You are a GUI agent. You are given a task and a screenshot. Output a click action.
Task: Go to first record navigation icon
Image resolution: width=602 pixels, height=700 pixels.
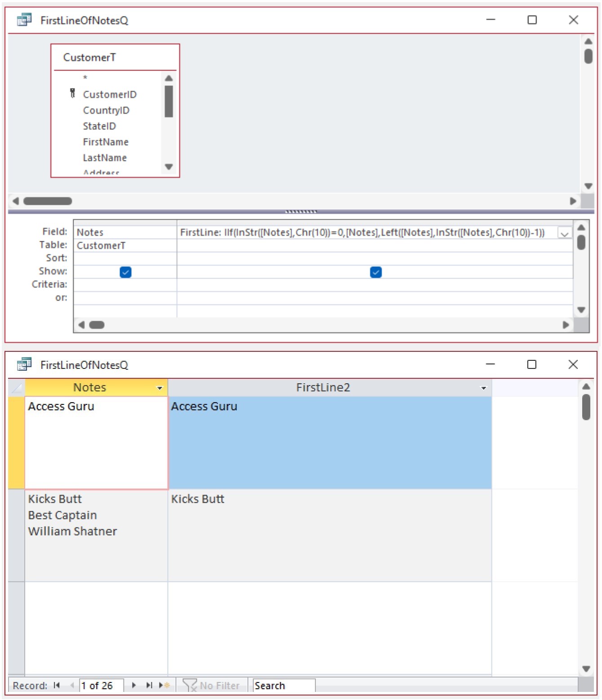(57, 685)
